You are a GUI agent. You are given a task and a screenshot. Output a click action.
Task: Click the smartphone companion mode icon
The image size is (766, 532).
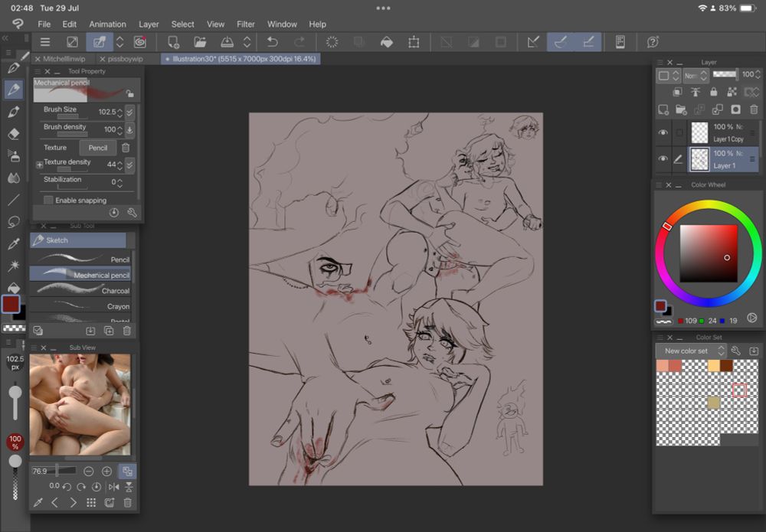click(620, 42)
